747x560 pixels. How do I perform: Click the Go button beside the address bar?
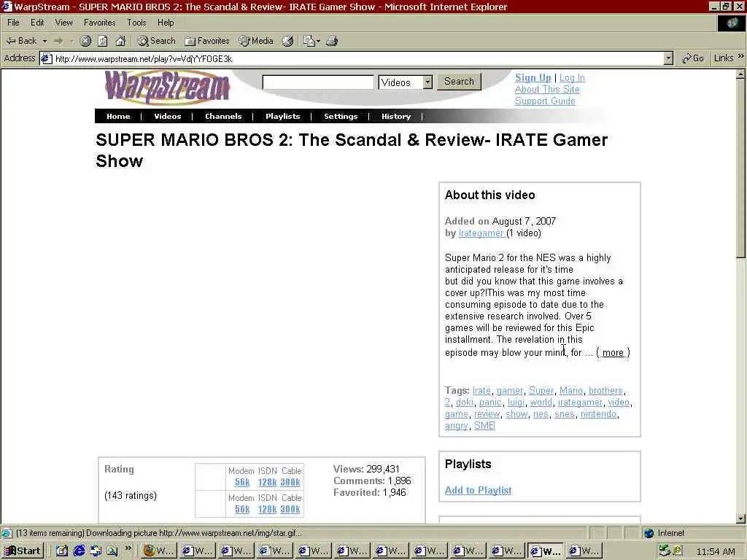[x=693, y=58]
